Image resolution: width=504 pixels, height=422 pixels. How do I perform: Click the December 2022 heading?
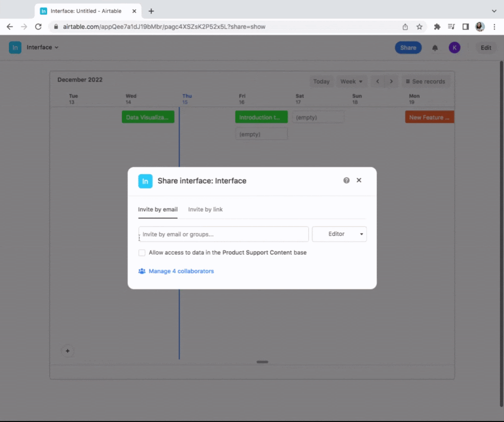[x=80, y=80]
